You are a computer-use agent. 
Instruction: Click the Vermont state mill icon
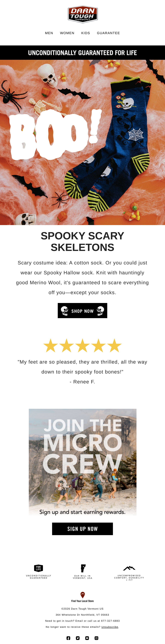coord(83,568)
